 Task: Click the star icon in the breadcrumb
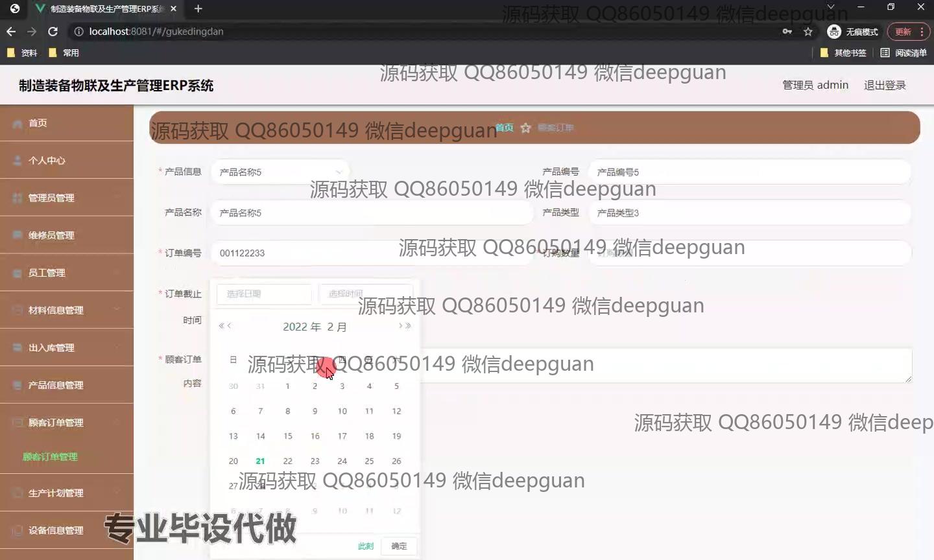(x=526, y=128)
